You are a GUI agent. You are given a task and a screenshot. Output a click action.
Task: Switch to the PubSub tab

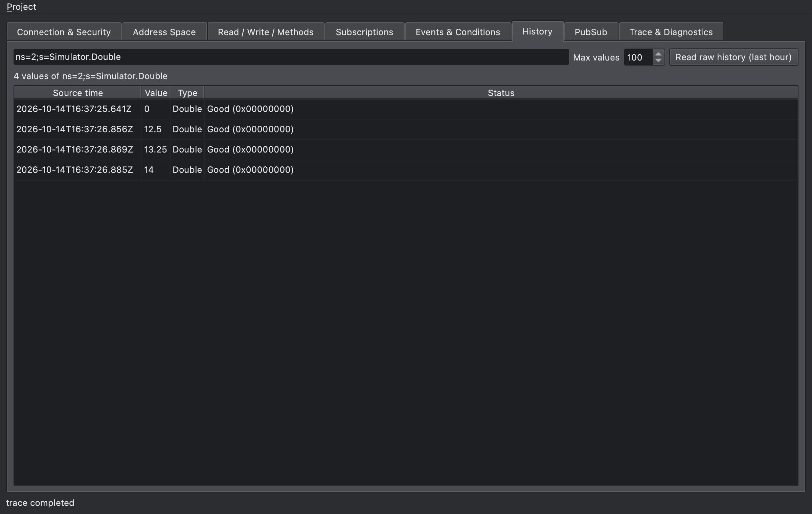pos(591,32)
